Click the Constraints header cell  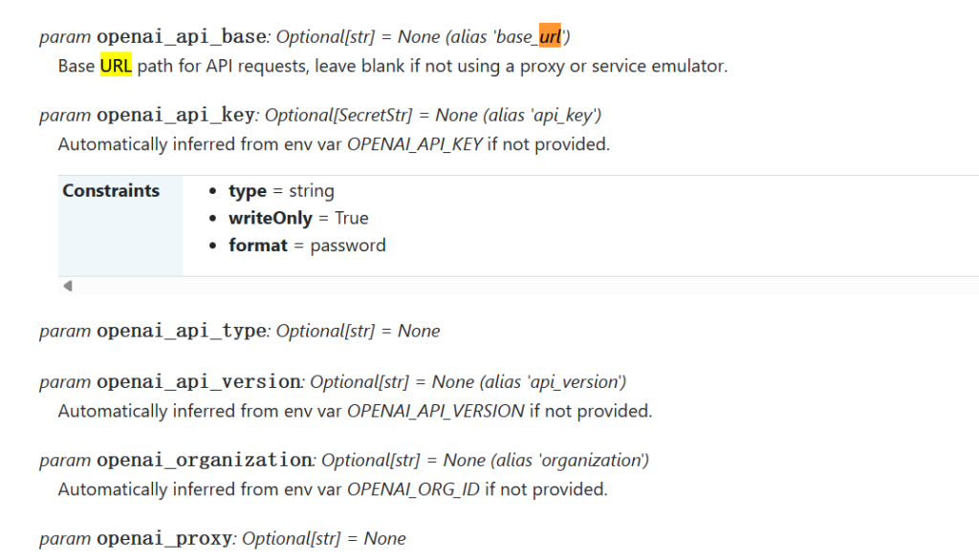pos(111,191)
